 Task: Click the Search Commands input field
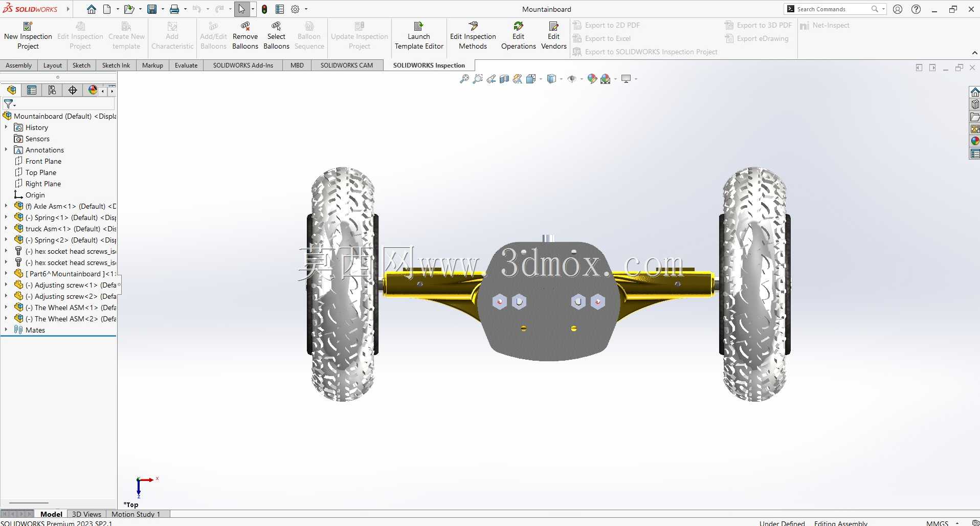832,9
